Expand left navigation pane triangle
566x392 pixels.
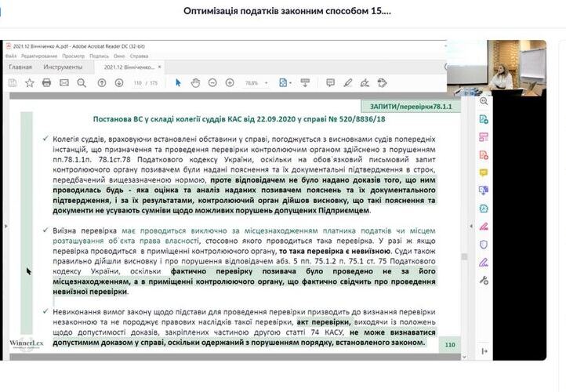(x=5, y=227)
